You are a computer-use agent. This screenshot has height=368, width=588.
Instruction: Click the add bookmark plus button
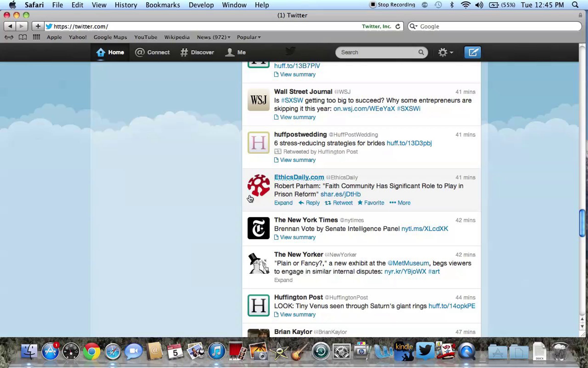tap(38, 26)
